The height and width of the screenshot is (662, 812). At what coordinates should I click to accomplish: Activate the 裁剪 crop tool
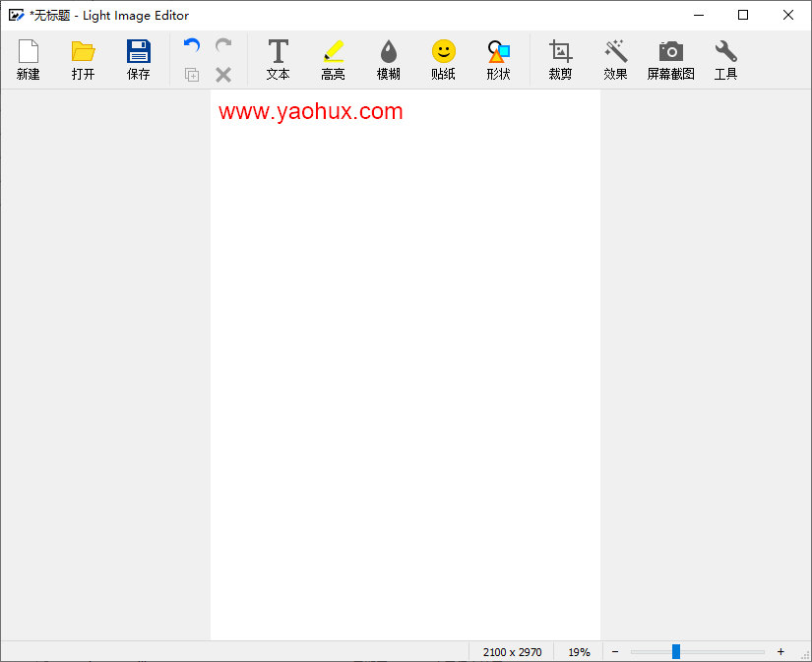(561, 59)
